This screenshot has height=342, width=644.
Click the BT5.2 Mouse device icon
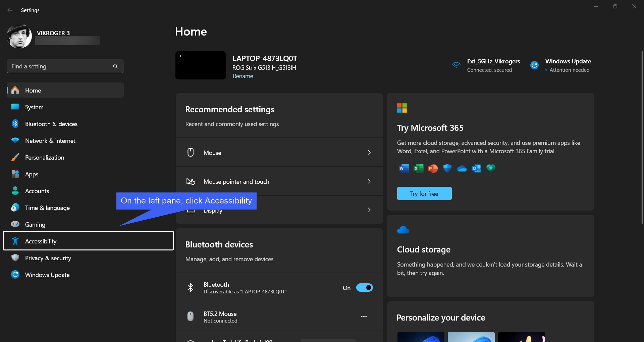point(190,317)
